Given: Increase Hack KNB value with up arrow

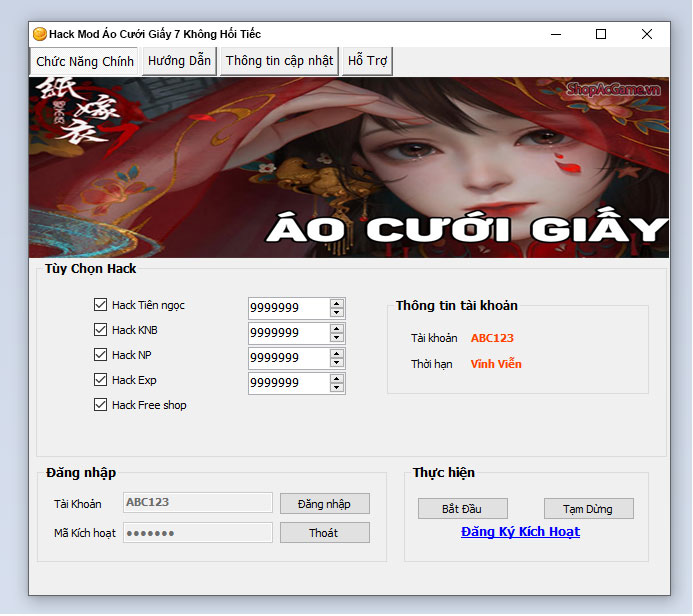Looking at the screenshot, I should point(337,328).
